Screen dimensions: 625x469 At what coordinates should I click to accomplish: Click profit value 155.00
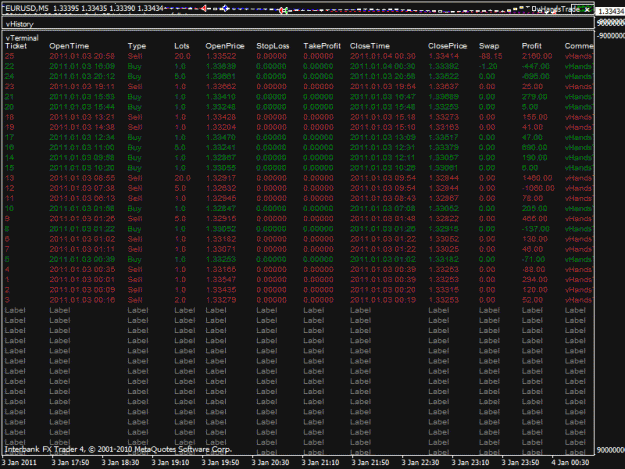[x=535, y=117]
